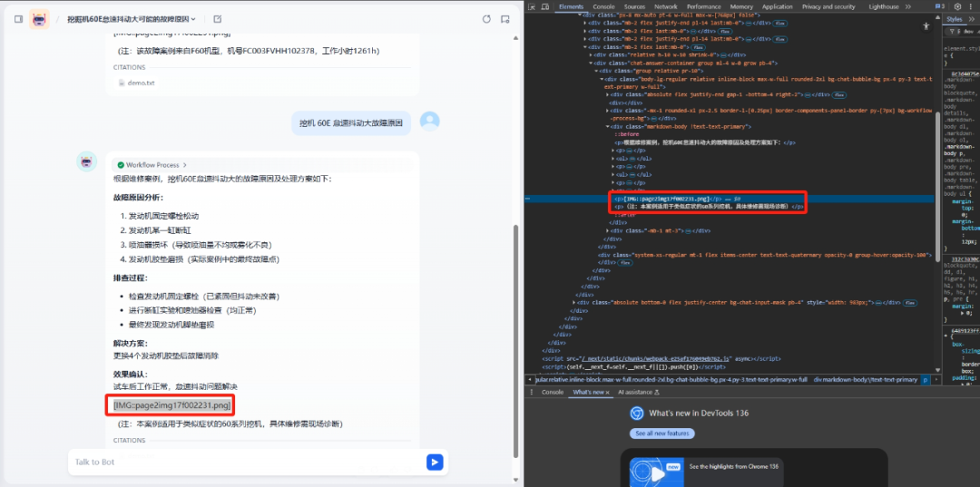Close the What's new drawer tab
This screenshot has width=980, height=487.
(607, 392)
